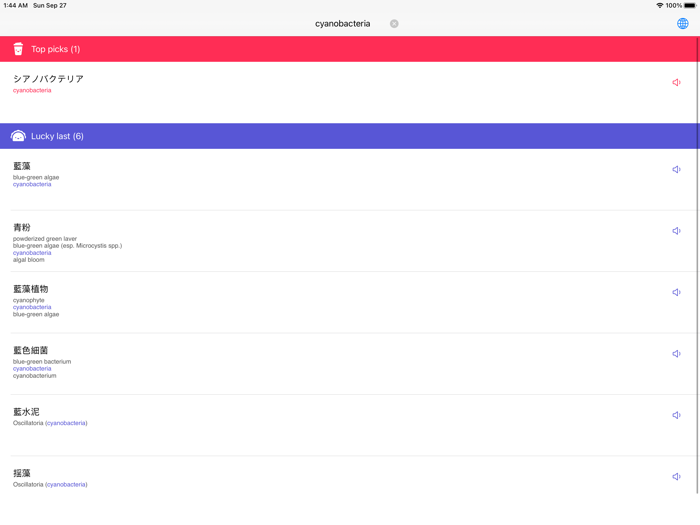Play audio for シアノバクテリア entry
This screenshot has width=700, height=525.
click(676, 82)
